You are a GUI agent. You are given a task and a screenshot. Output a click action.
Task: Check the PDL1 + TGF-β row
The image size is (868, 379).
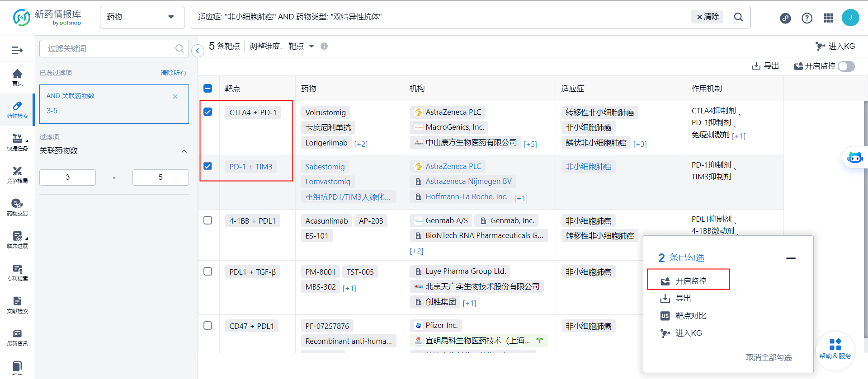[208, 271]
